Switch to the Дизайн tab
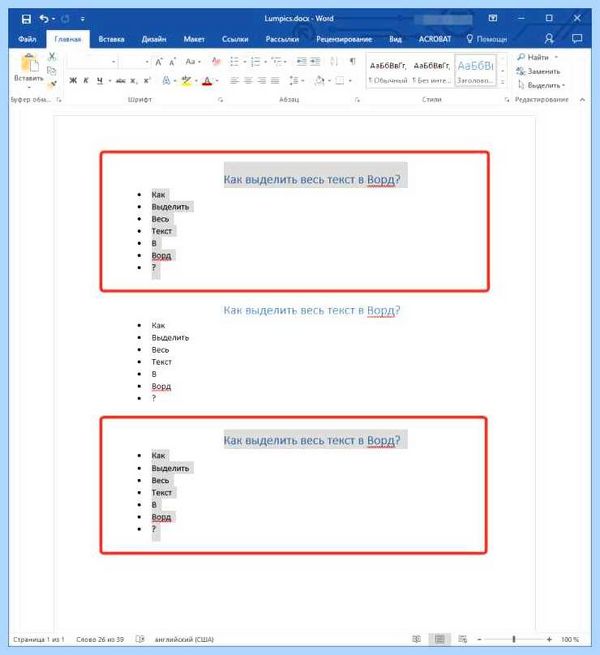 tap(154, 39)
